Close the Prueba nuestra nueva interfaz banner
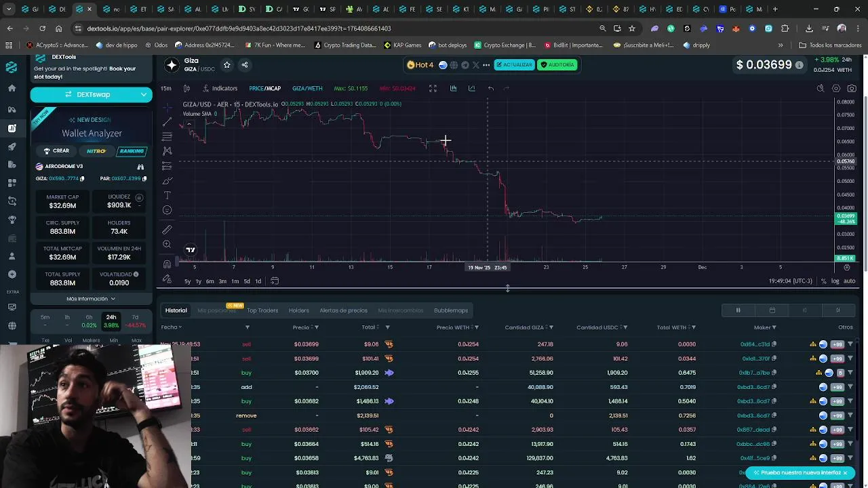 click(845, 472)
